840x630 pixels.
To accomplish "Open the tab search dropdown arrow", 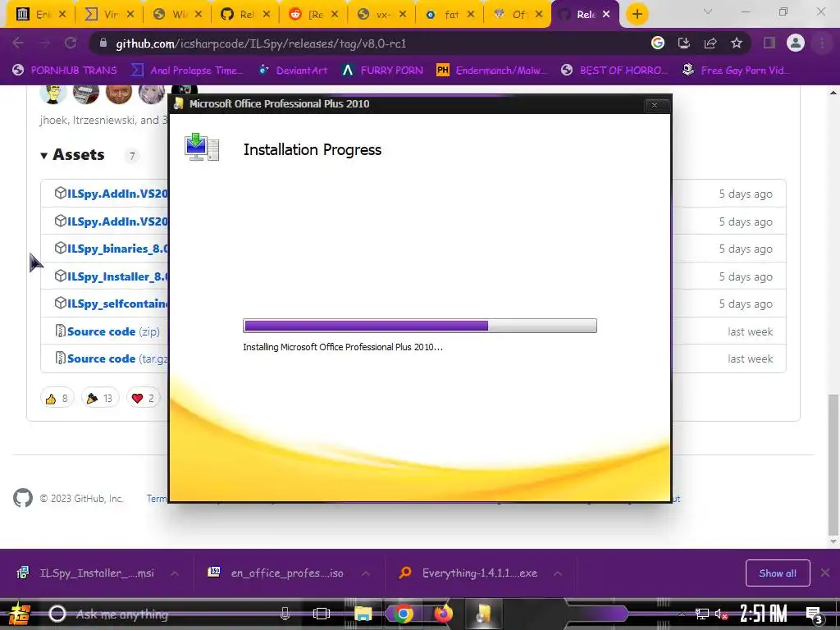I will click(708, 11).
